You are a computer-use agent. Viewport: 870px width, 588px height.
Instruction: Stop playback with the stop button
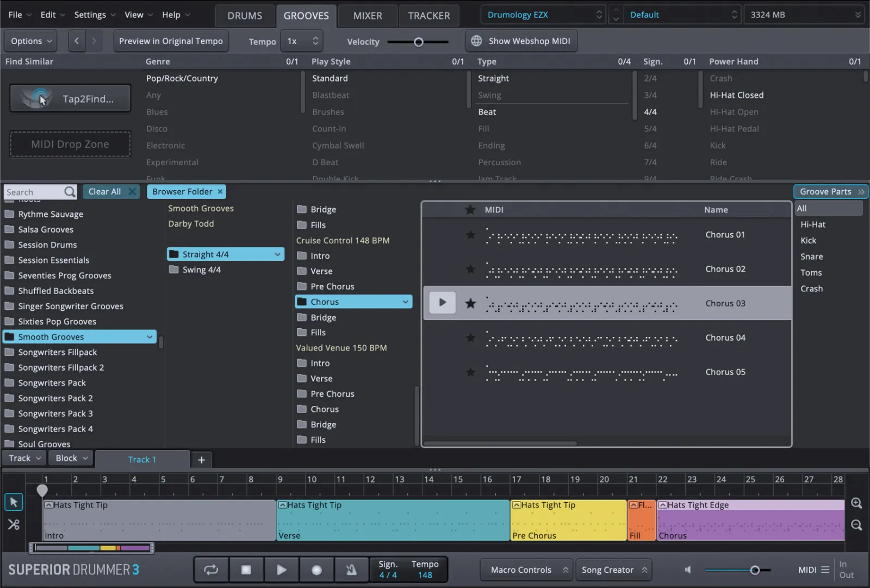tap(246, 570)
